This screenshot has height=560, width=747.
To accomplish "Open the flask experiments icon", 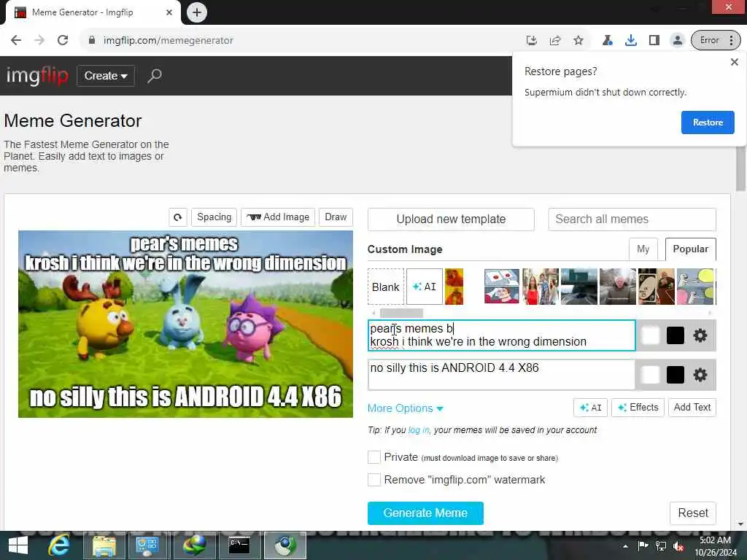I will click(x=607, y=41).
